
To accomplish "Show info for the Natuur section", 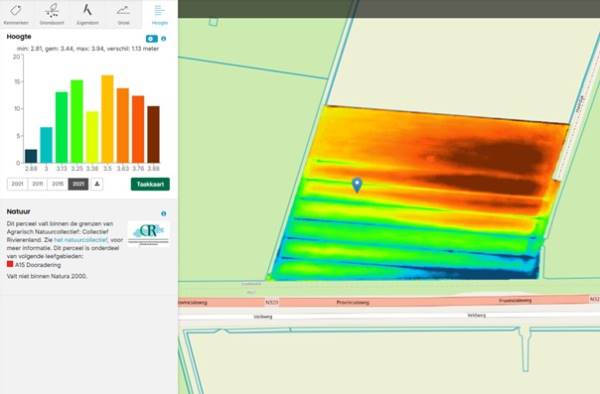I will tap(164, 213).
